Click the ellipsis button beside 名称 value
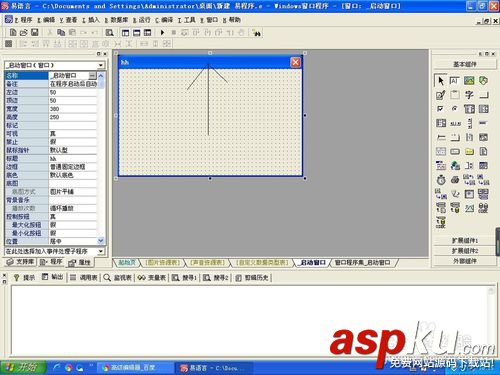The height and width of the screenshot is (375, 500). click(92, 75)
